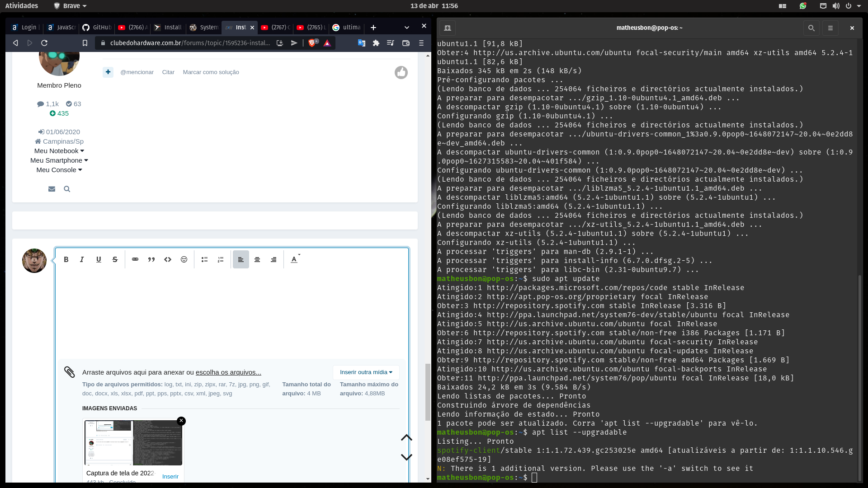868x488 pixels.
Task: Expand Meu Notebook details
Action: (59, 151)
